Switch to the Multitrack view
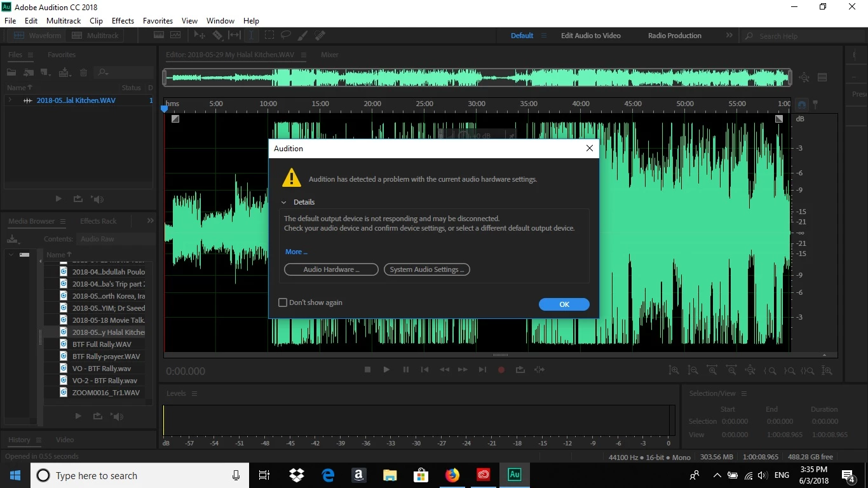The height and width of the screenshot is (488, 868). tap(95, 36)
